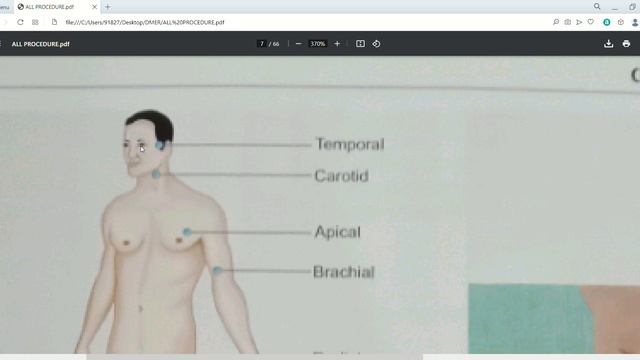
Task: Reload the current page
Action: tap(20, 22)
